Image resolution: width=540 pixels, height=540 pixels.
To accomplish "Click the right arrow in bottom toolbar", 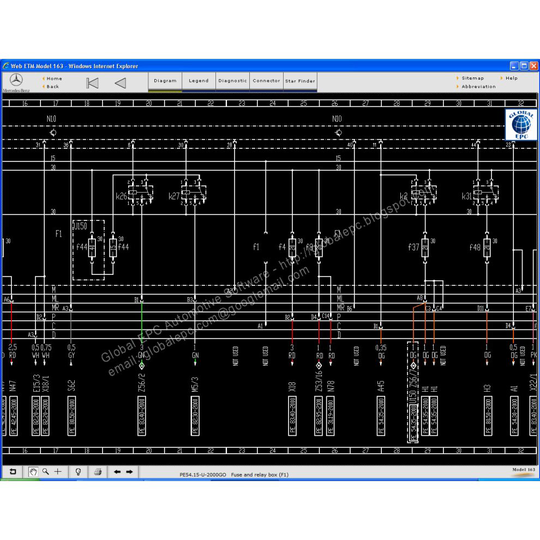I will (x=129, y=472).
